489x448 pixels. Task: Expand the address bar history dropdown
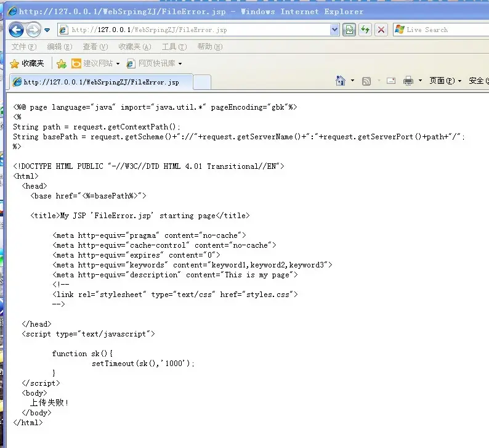[x=334, y=30]
